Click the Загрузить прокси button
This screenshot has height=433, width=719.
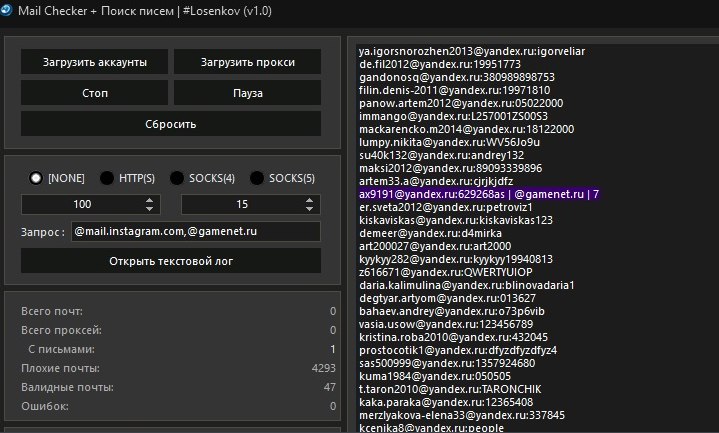(248, 62)
